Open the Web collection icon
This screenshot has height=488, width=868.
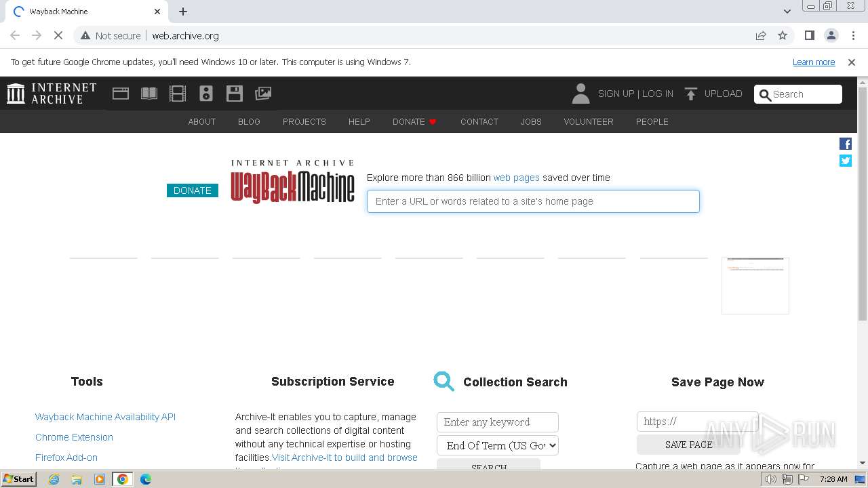click(x=121, y=94)
